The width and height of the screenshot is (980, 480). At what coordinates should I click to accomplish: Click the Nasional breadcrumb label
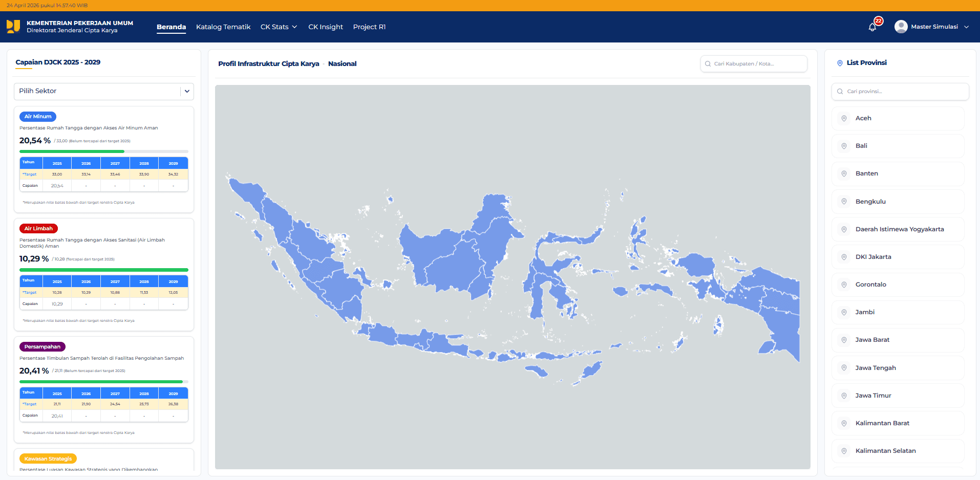[342, 64]
